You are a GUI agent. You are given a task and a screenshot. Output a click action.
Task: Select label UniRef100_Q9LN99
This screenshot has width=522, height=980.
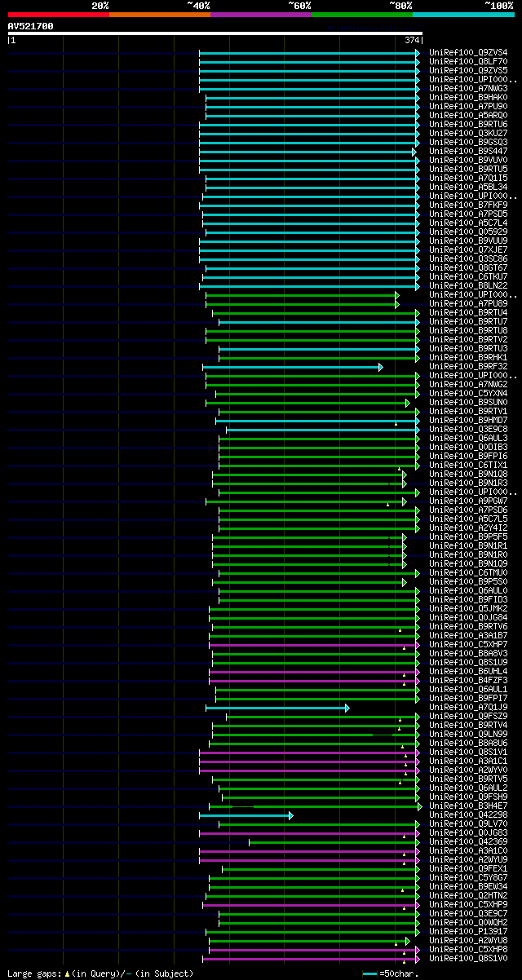point(468,734)
